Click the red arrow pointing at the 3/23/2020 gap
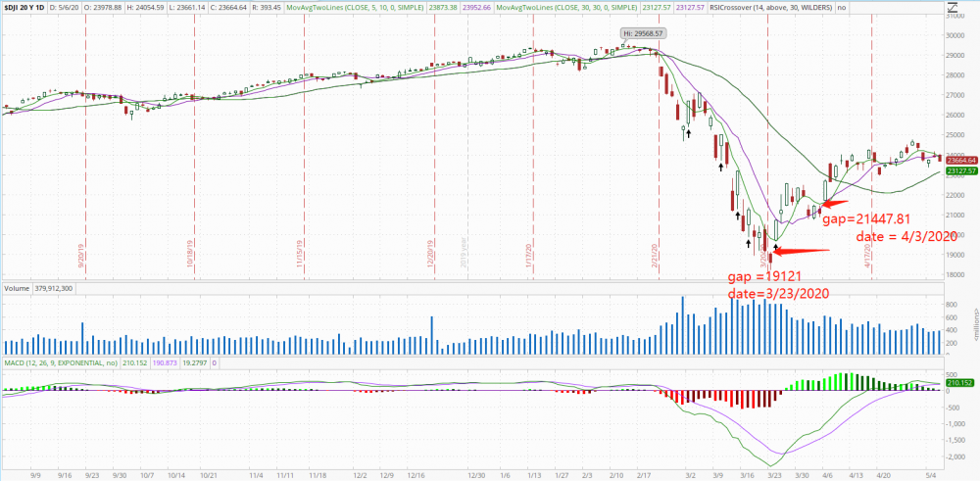 [x=804, y=252]
